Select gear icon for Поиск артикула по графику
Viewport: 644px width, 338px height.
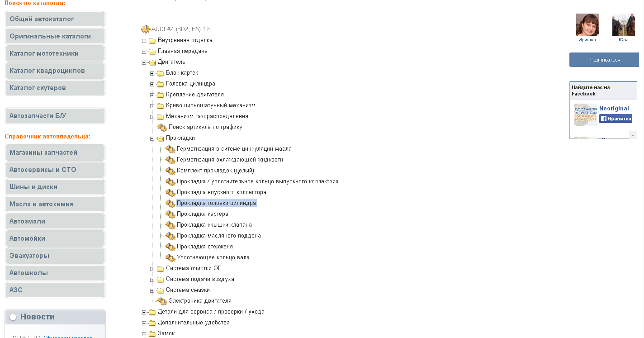coord(162,127)
